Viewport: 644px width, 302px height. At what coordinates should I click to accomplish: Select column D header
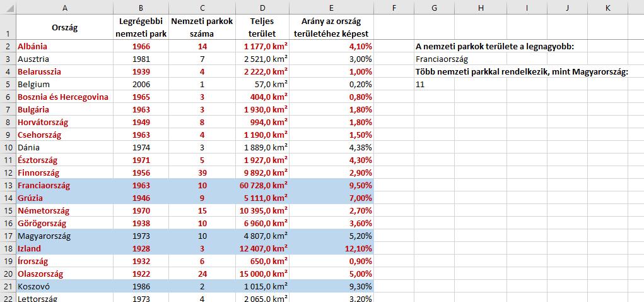coord(262,8)
